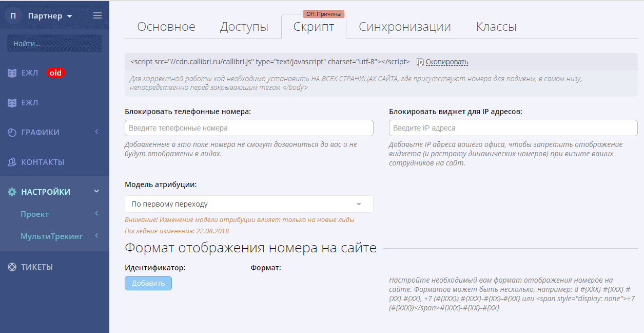The height and width of the screenshot is (333, 644).
Task: Click the Блокировать телефонные номера label
Action: point(188,112)
